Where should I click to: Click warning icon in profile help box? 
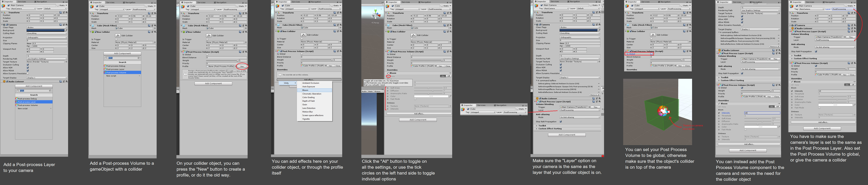pyautogui.click(x=185, y=74)
